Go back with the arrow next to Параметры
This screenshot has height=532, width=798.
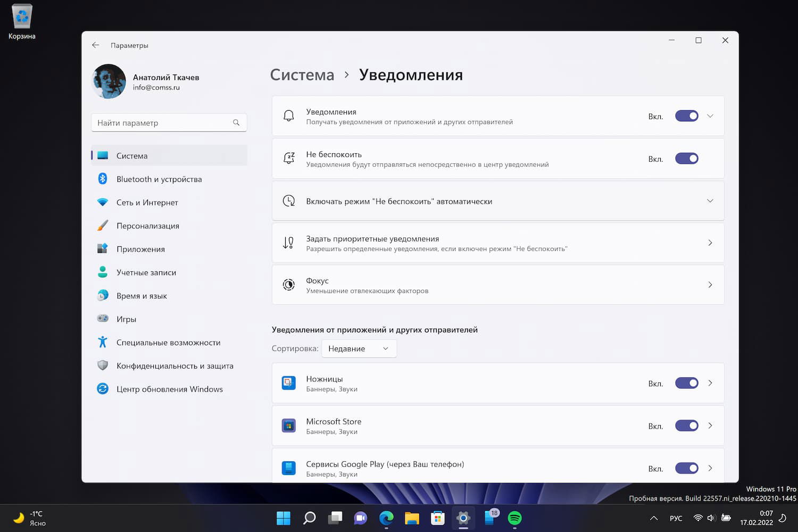coord(96,45)
